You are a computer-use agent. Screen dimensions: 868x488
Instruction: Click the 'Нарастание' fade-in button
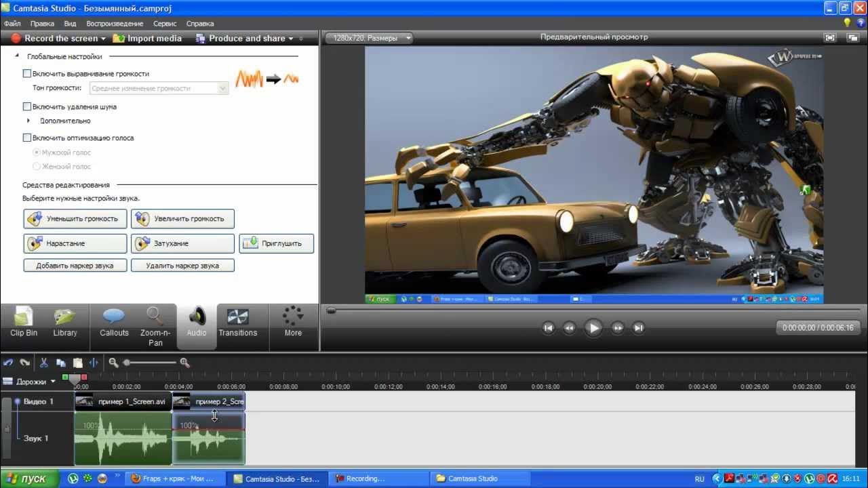75,243
